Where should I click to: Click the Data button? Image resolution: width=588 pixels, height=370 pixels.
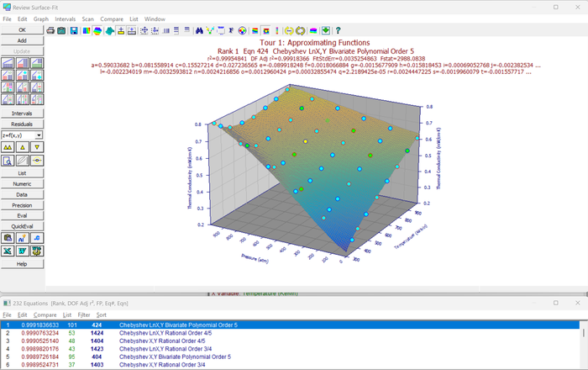tap(22, 195)
